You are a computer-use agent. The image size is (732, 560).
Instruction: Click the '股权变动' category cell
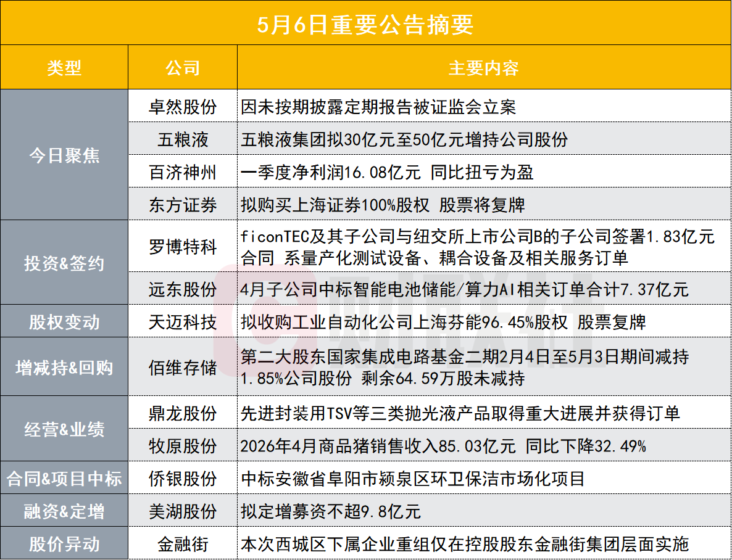(x=64, y=321)
